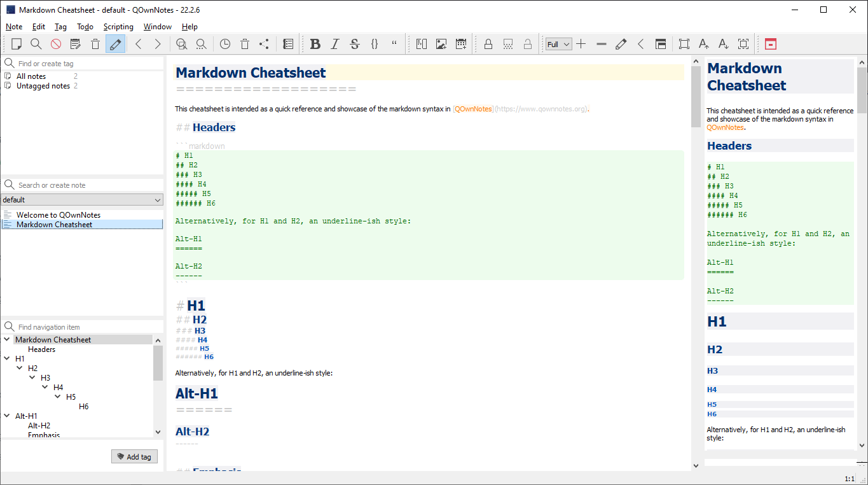Screen dimensions: 868x485
Task: Open the 'Full' workspace dropdown
Action: [x=558, y=44]
